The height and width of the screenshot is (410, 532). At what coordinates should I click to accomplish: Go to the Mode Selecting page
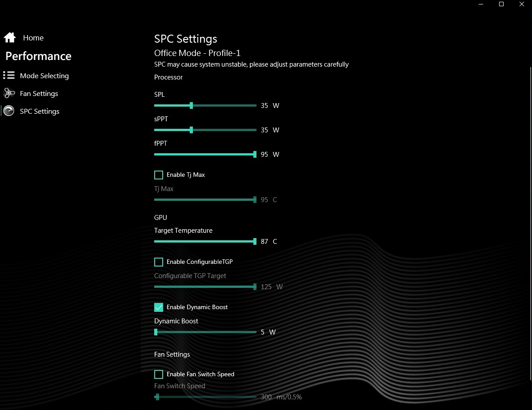(44, 76)
